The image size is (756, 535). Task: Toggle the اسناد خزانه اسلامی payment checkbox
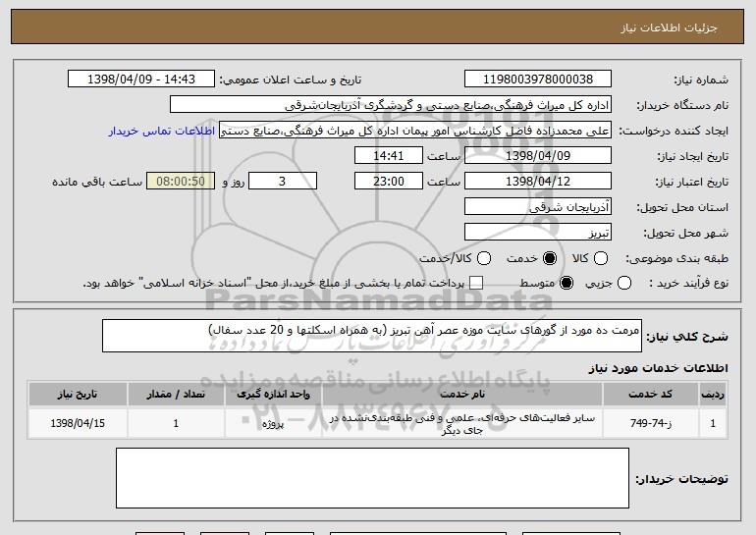pos(476,283)
